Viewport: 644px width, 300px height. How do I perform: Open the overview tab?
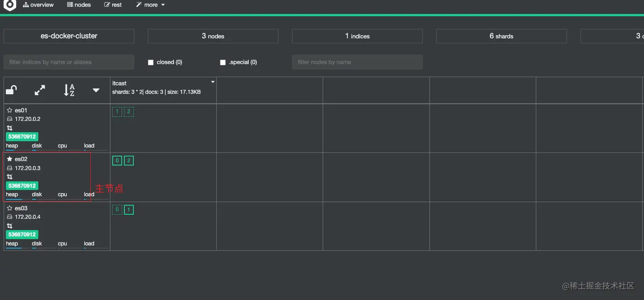[x=38, y=5]
